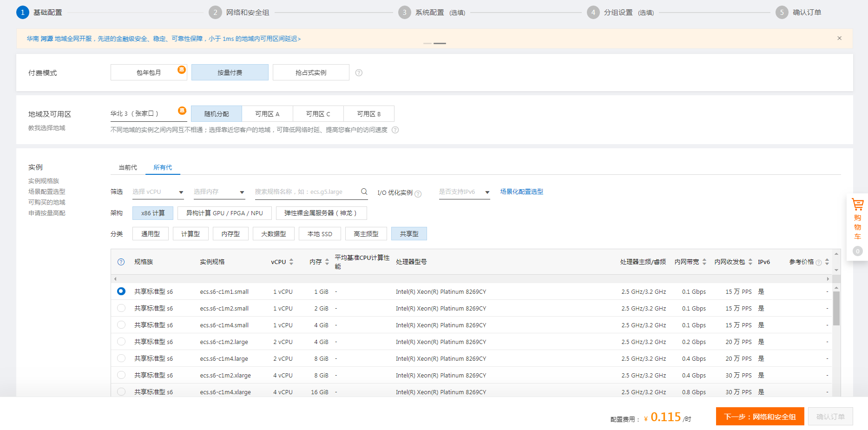Click 下一步：网络和安全组 button

coord(760,417)
